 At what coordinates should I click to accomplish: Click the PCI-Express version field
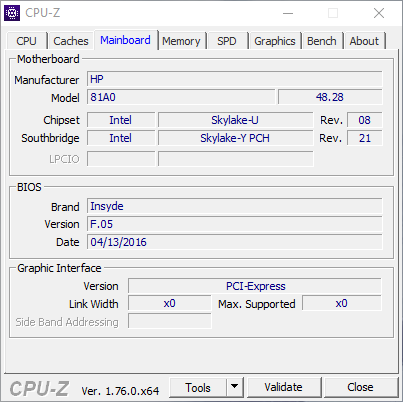[x=255, y=286]
